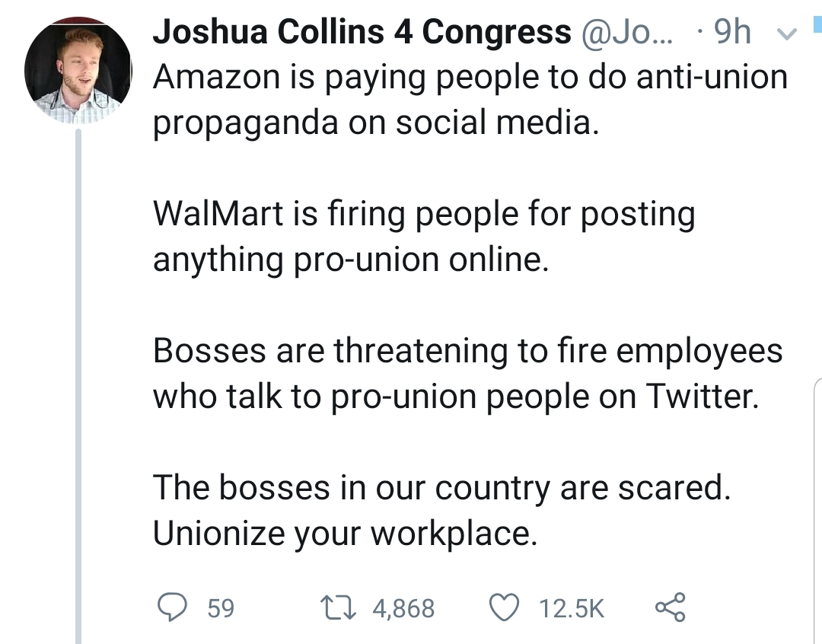Click the 59 replies count
This screenshot has width=822, height=644.
221,608
